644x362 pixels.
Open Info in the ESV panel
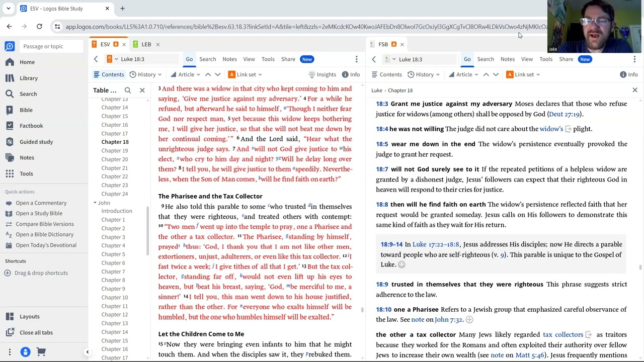[351, 74]
